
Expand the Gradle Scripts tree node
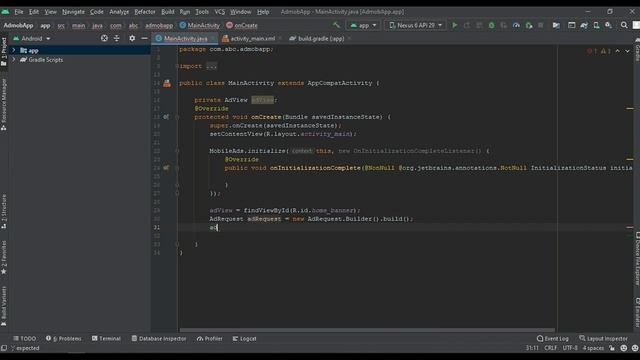14,60
